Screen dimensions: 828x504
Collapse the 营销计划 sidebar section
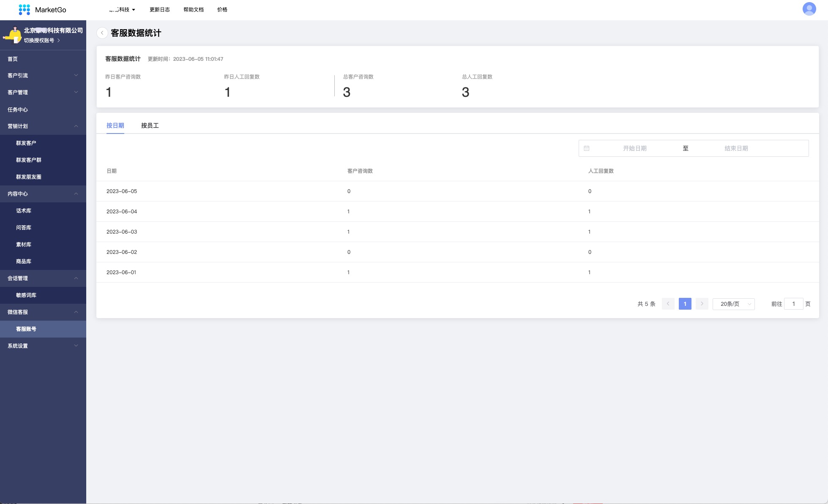43,126
